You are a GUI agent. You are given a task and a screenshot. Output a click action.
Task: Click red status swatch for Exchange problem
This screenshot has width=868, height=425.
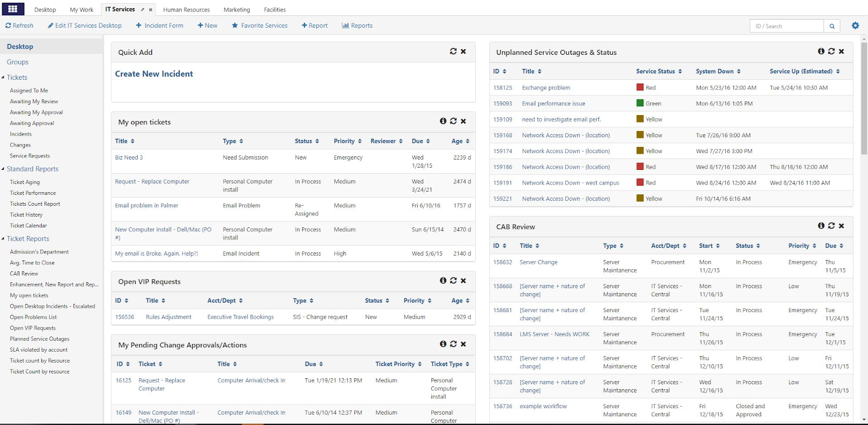[640, 87]
